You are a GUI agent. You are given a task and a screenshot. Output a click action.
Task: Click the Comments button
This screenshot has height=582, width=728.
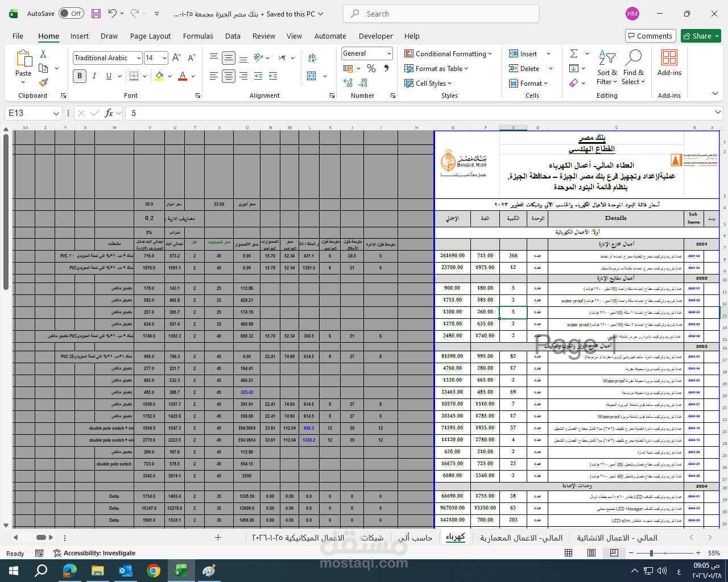(650, 36)
